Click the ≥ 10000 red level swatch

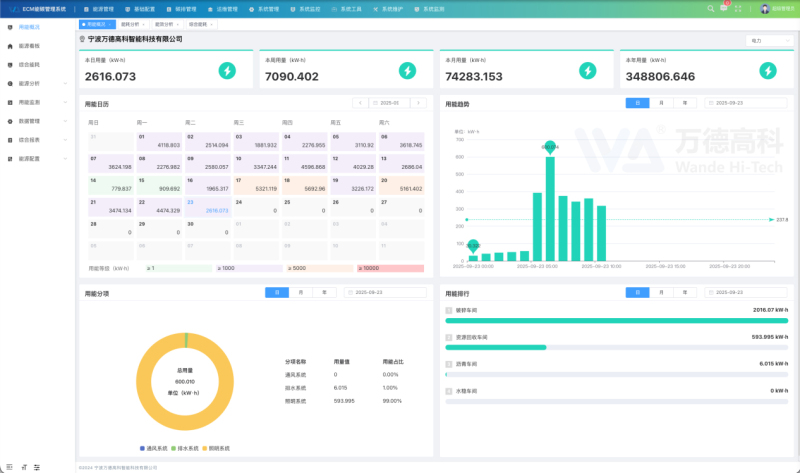click(x=390, y=268)
